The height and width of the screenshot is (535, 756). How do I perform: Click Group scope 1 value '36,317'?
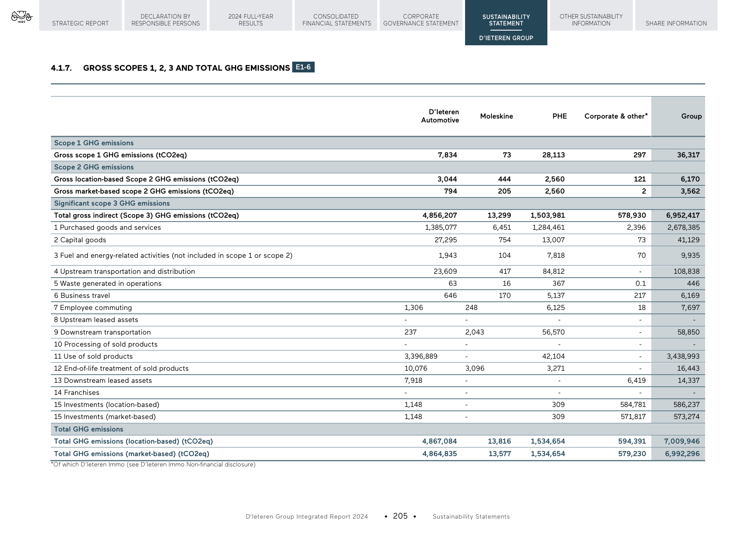point(688,155)
